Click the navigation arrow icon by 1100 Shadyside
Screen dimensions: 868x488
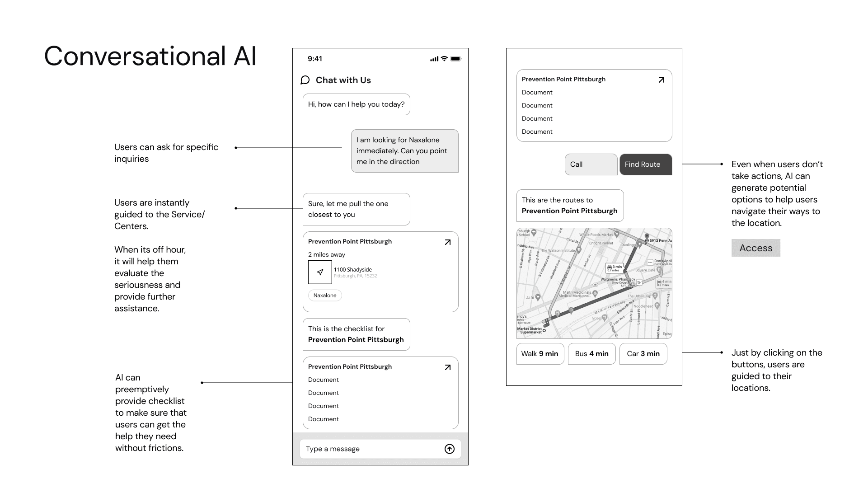(x=320, y=272)
